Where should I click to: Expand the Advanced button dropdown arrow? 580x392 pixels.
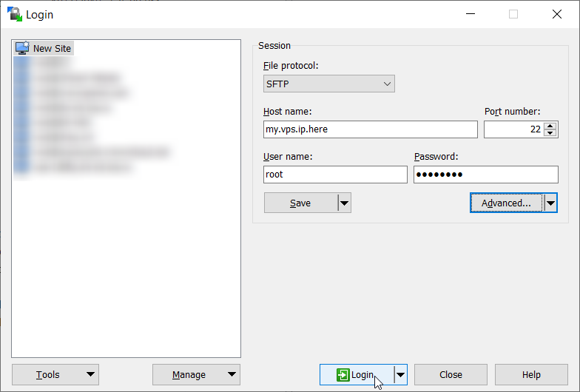[550, 203]
